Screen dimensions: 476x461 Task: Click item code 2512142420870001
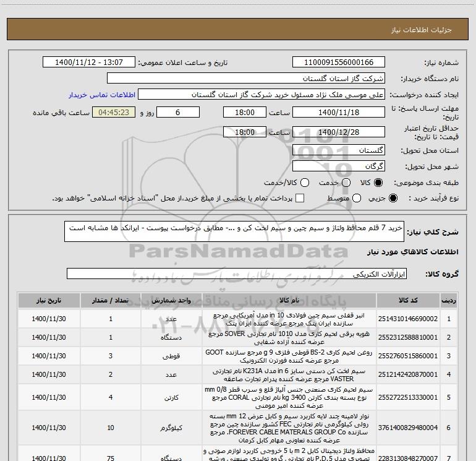pos(408,374)
